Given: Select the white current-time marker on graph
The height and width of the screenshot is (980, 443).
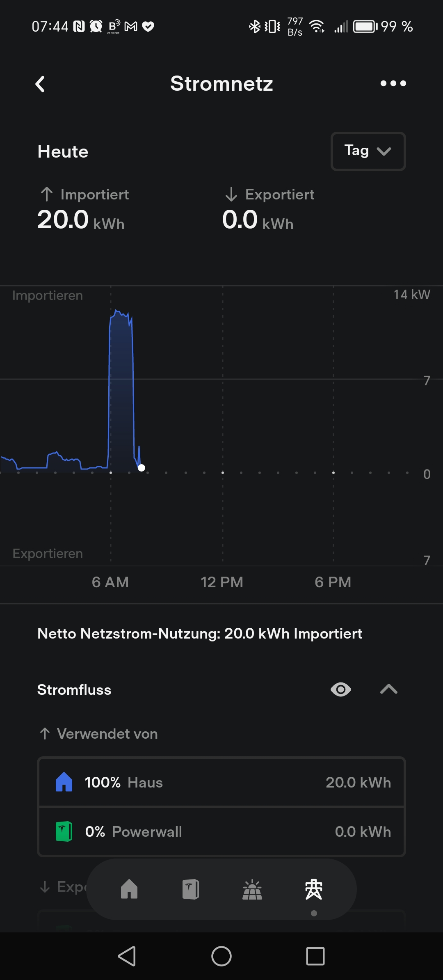Looking at the screenshot, I should [x=142, y=468].
